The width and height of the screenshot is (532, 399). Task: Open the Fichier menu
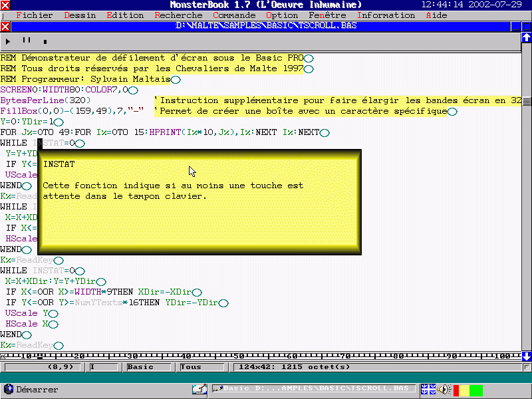coord(34,15)
